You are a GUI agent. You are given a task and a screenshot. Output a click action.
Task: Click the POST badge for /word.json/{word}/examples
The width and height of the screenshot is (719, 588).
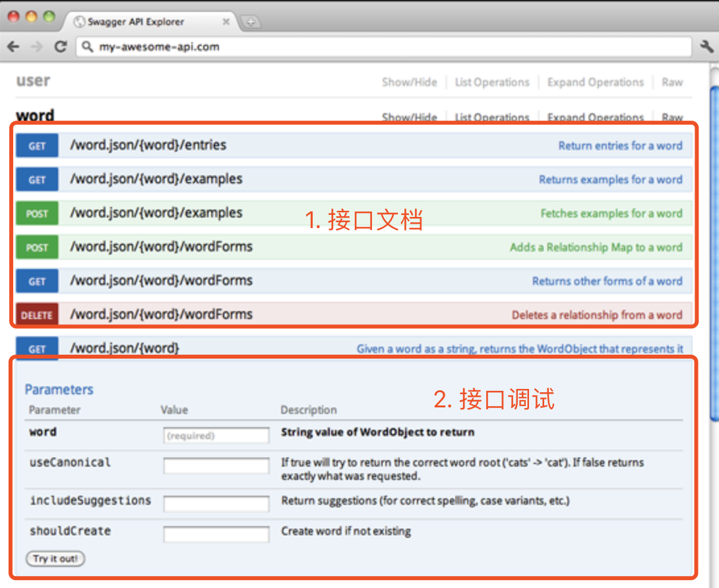coord(37,214)
